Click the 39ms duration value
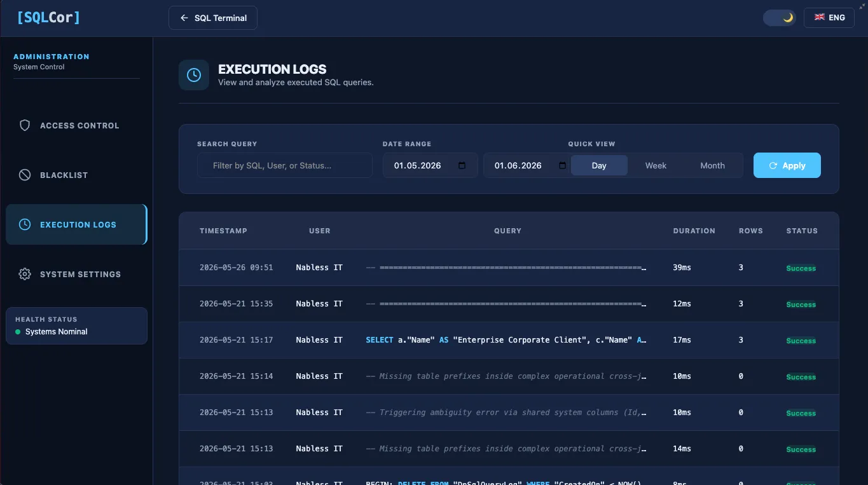Screen dimensions: 868x485 [682, 268]
